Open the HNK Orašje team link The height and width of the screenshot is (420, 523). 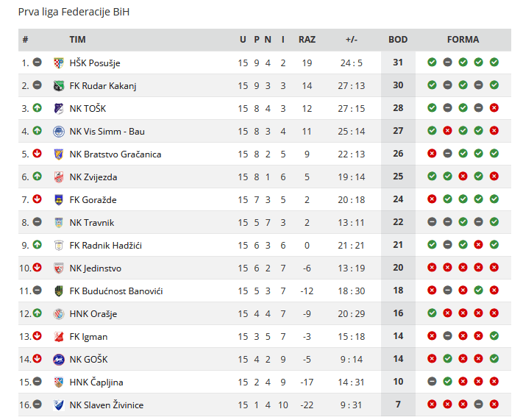tap(93, 314)
